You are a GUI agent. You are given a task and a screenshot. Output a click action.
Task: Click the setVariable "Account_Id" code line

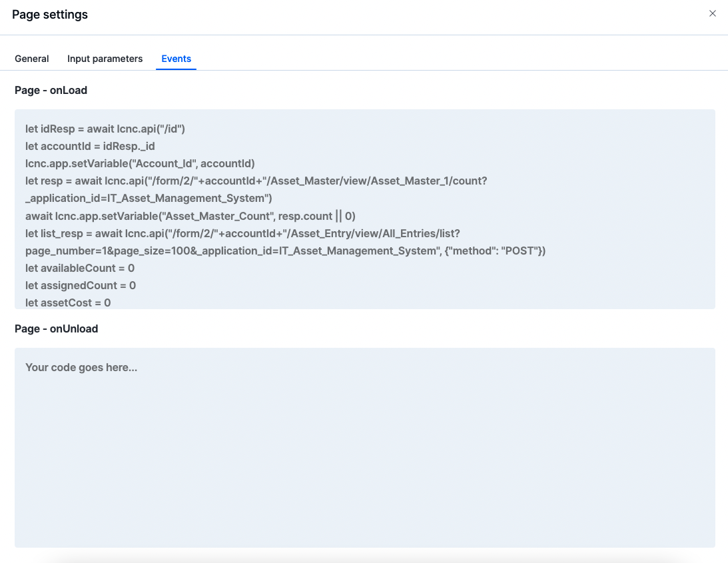point(140,164)
